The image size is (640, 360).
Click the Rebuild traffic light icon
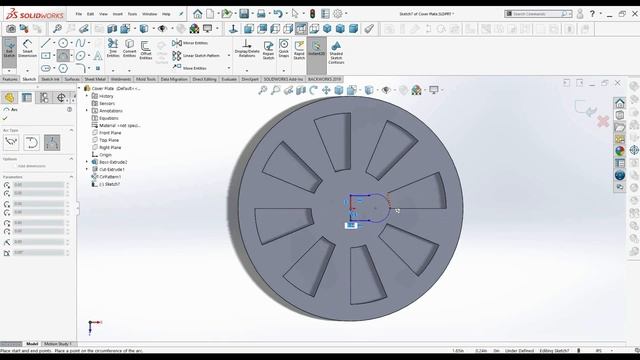(x=312, y=14)
